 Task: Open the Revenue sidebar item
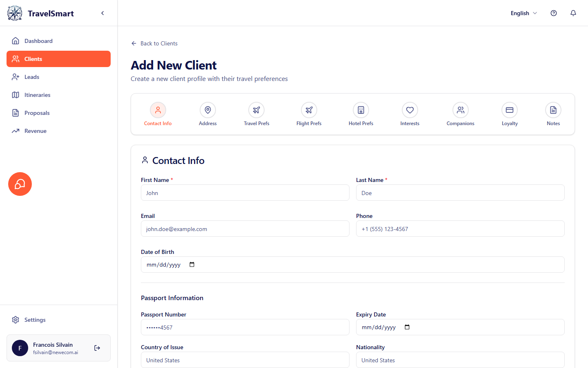point(35,130)
